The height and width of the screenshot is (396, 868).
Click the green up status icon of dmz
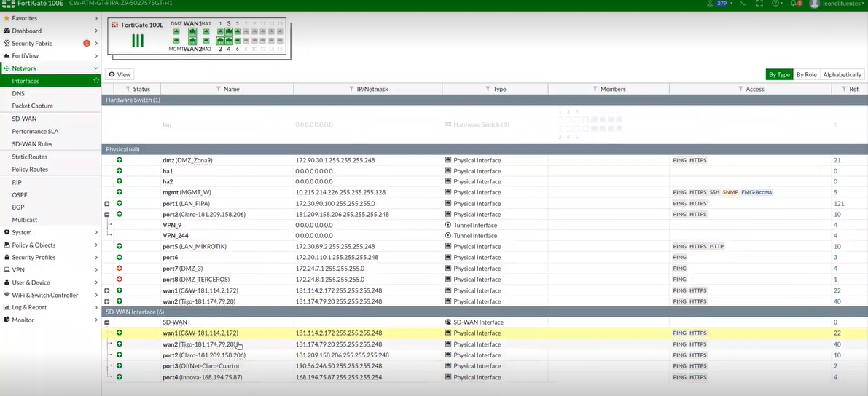tap(120, 159)
